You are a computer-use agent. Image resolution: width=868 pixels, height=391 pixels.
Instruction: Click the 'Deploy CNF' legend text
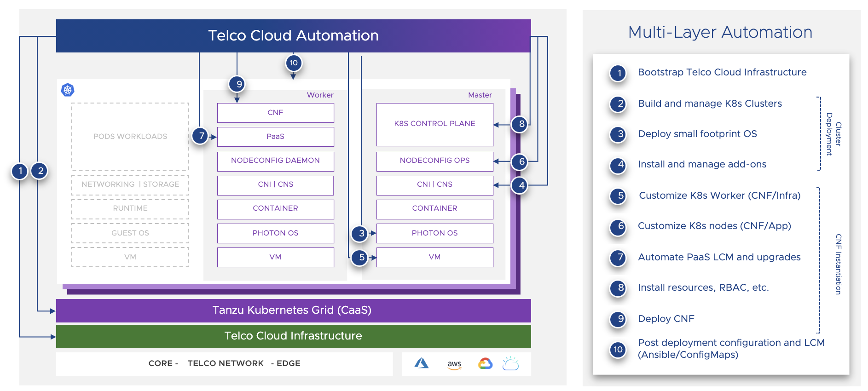point(666,319)
